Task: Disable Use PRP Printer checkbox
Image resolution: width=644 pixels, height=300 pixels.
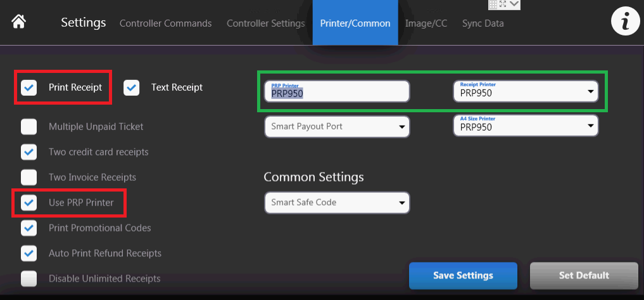Action: (x=28, y=203)
